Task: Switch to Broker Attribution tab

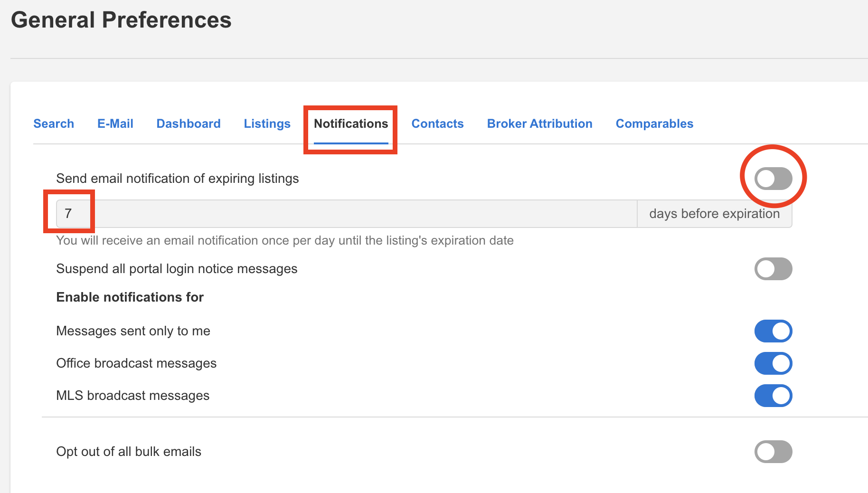Action: click(x=539, y=123)
